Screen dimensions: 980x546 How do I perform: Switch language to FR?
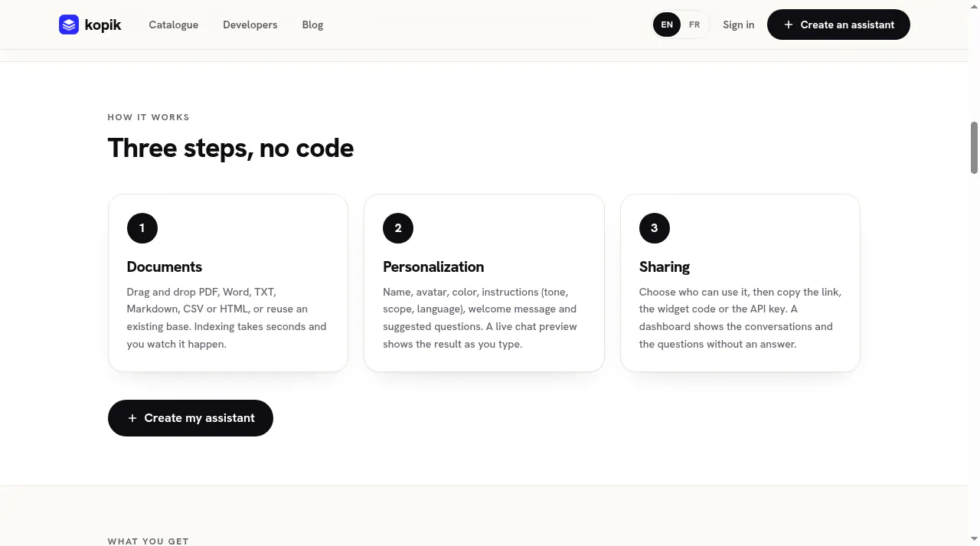coord(694,25)
